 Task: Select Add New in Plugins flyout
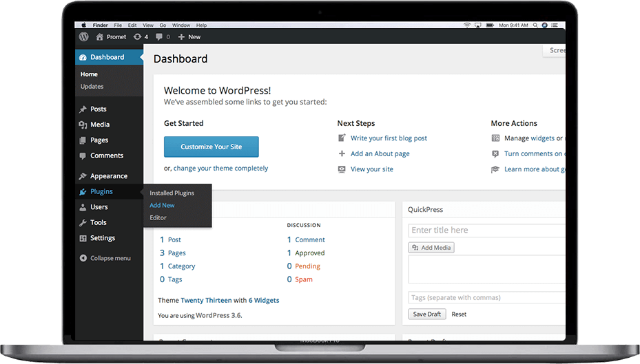(162, 206)
